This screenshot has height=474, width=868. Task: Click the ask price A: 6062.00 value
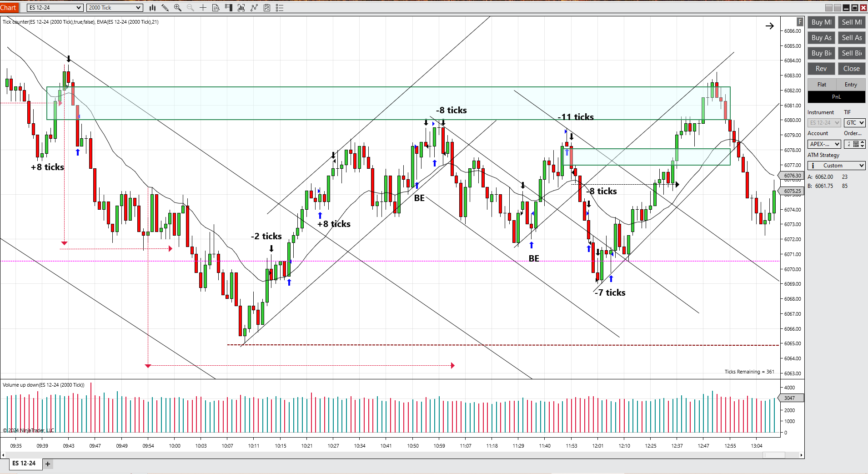[x=824, y=177]
